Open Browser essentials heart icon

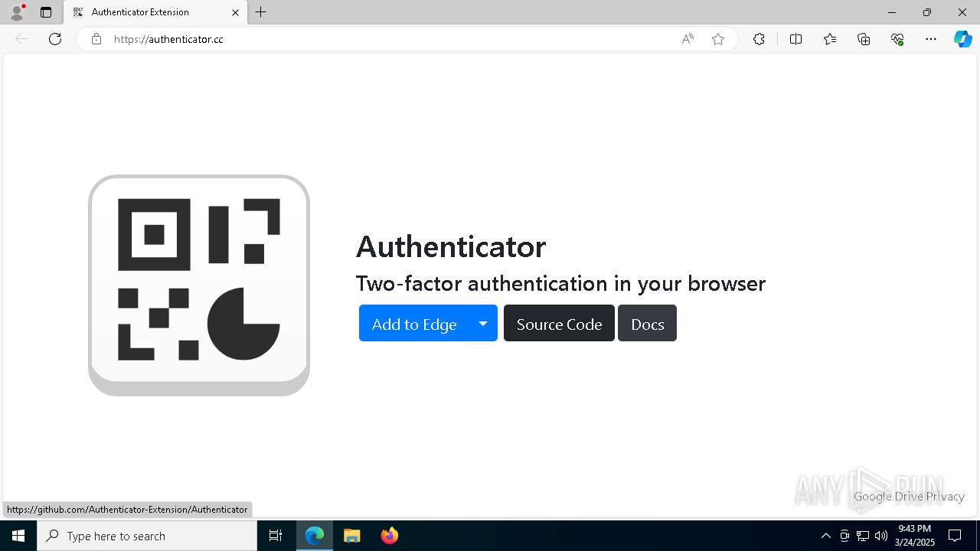[897, 39]
